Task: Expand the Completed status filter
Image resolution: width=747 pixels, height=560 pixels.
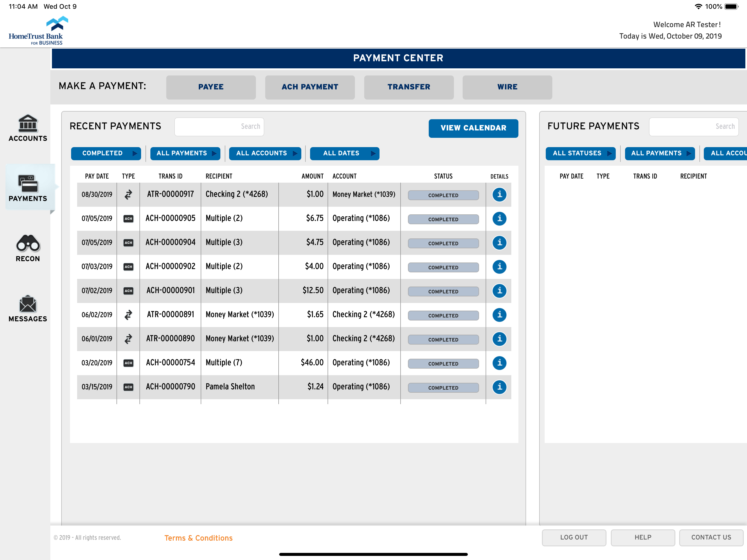Action: [106, 153]
